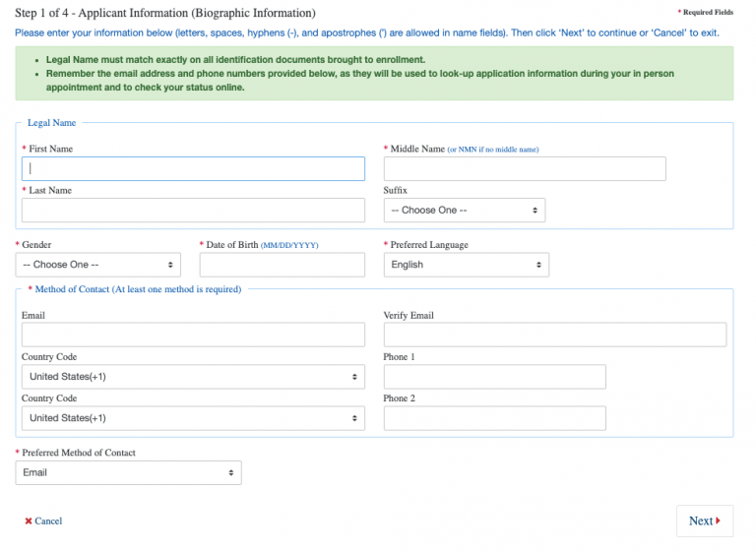
Task: Click the Verify Email field
Action: 554,335
